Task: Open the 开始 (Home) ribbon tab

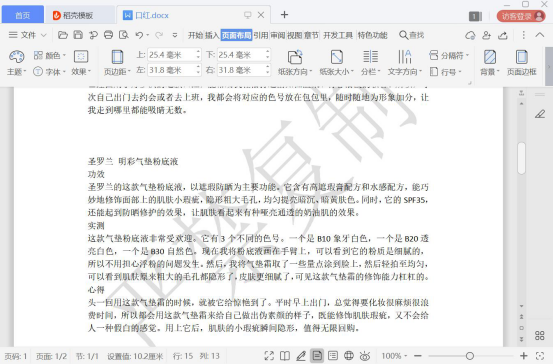Action: tap(195, 35)
